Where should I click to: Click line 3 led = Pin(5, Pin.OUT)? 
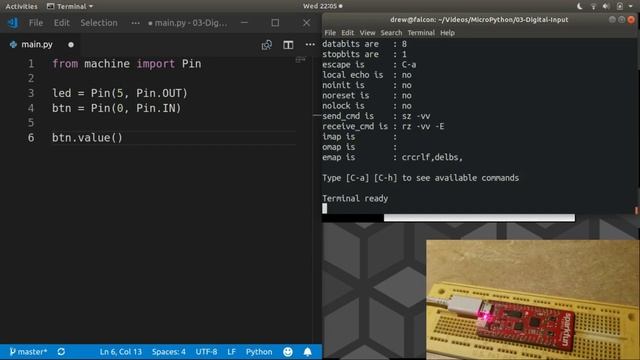[120, 93]
